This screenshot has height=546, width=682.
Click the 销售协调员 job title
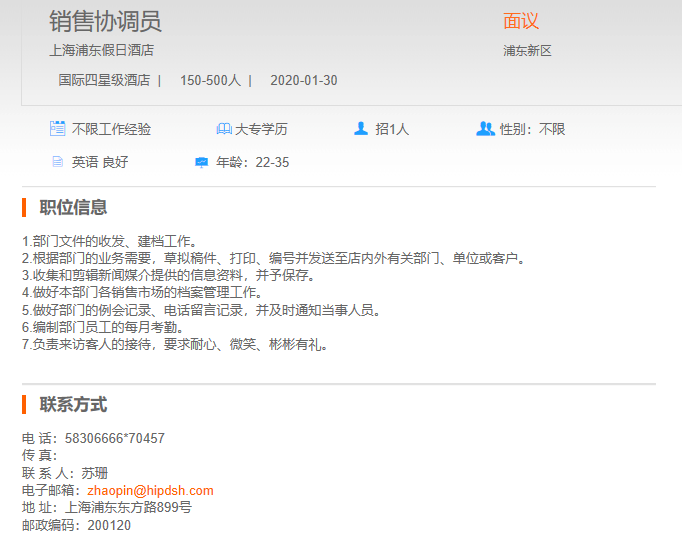[105, 22]
